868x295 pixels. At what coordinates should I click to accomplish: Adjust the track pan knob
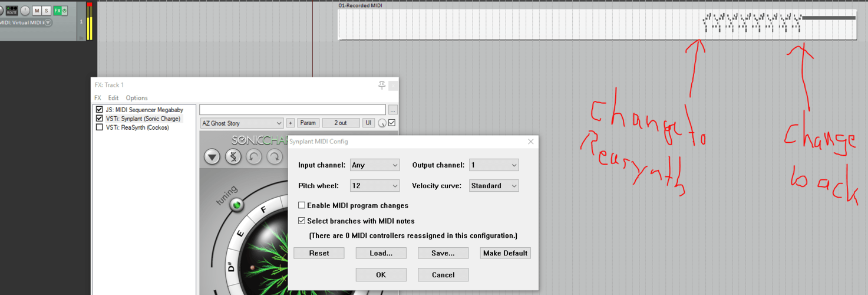(25, 11)
